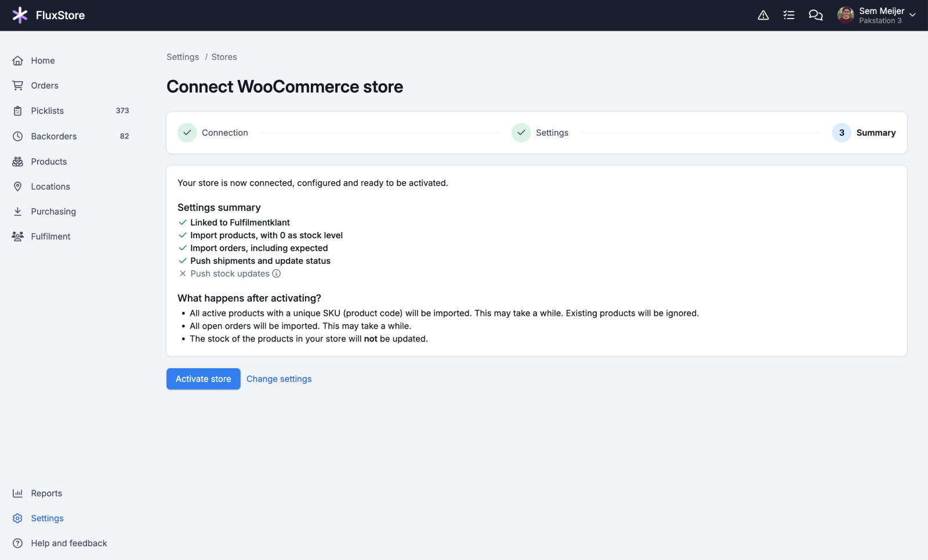Viewport: 928px width, 560px height.
Task: Click the Change settings link
Action: point(279,379)
